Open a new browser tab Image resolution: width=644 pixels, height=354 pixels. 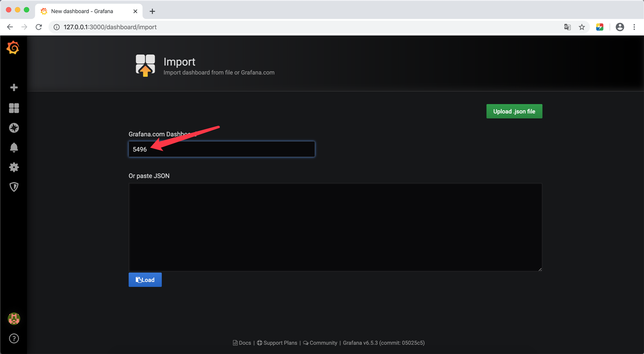(x=152, y=11)
